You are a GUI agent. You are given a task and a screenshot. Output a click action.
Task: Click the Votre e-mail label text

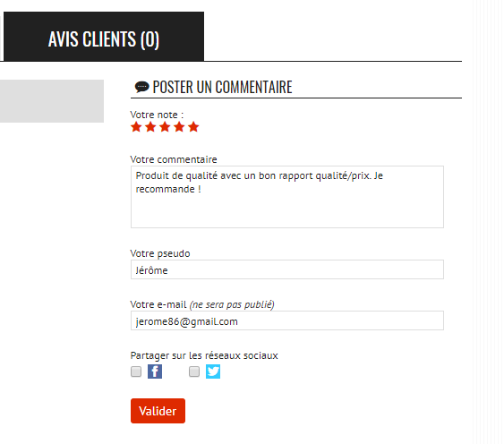click(x=158, y=304)
